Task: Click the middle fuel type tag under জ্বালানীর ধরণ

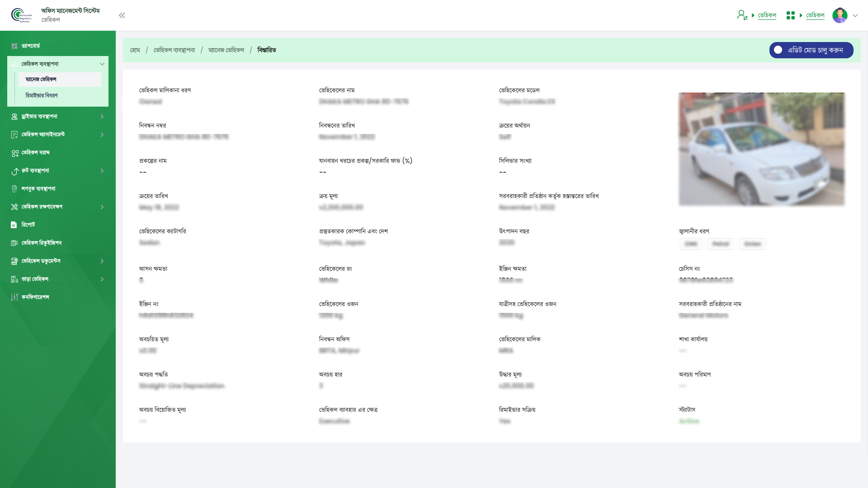Action: pos(720,244)
